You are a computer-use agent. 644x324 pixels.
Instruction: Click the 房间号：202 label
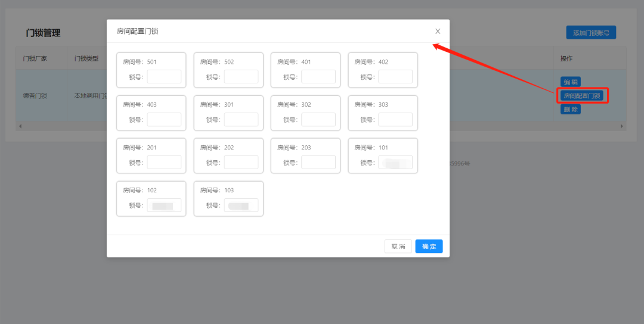point(217,148)
